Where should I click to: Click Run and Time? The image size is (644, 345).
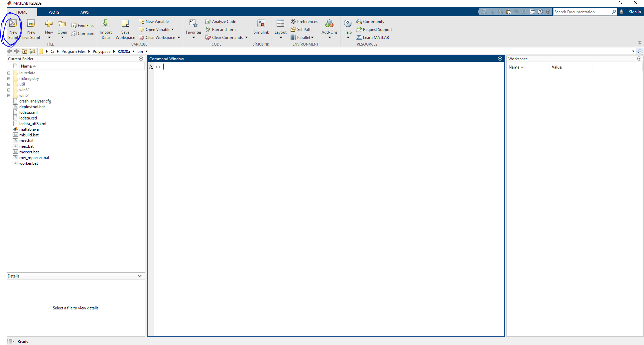(x=221, y=29)
